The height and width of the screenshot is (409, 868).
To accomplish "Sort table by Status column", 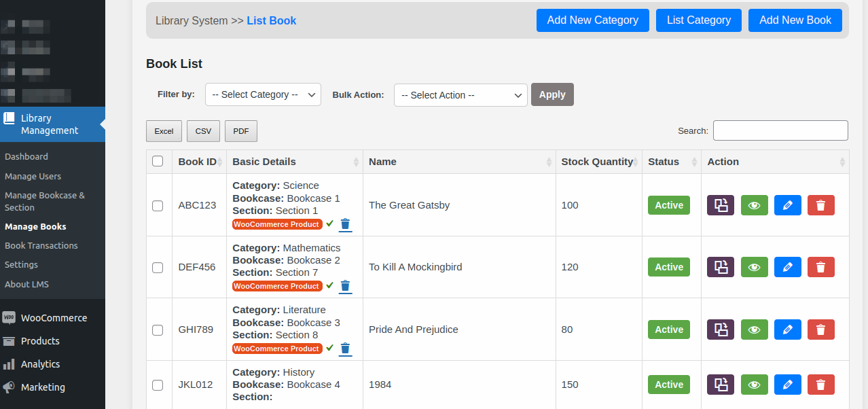I will [672, 162].
